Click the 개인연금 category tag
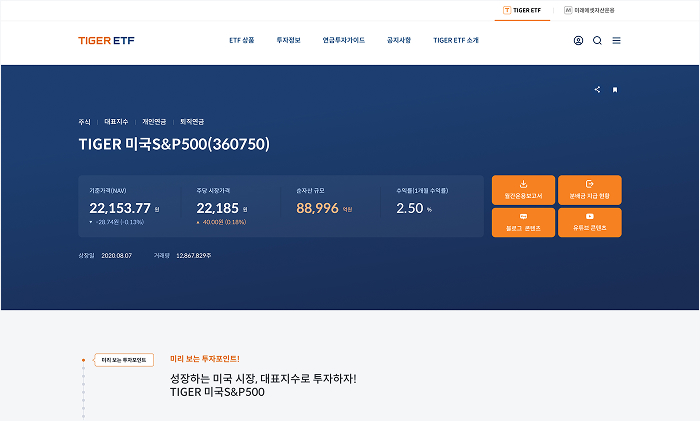Screen dimensions: 700x421 154,122
